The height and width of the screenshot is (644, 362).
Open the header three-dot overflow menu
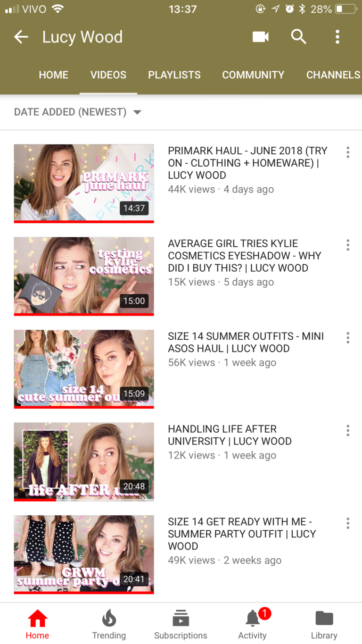[x=337, y=37]
